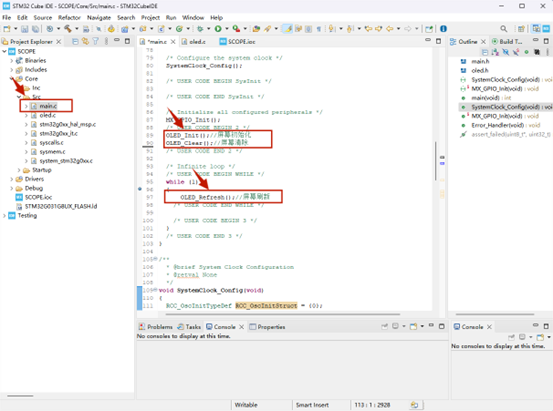Toggle Pin Console in bottom Console panel

point(384,327)
